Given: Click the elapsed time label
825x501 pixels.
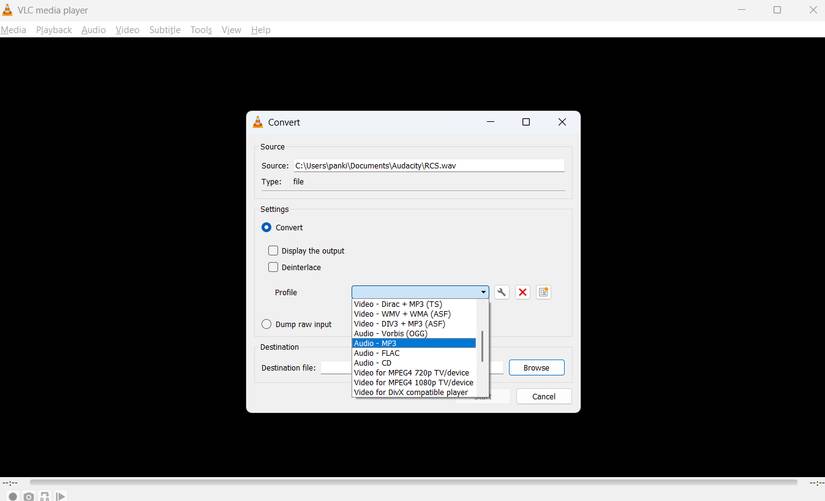Looking at the screenshot, I should [10, 483].
